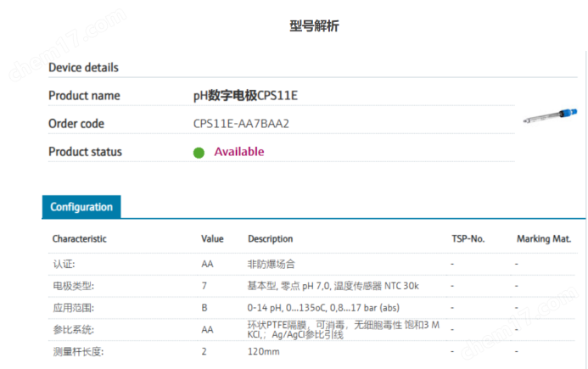The height and width of the screenshot is (369, 588).
Task: Click the Value column header
Action: (x=212, y=238)
